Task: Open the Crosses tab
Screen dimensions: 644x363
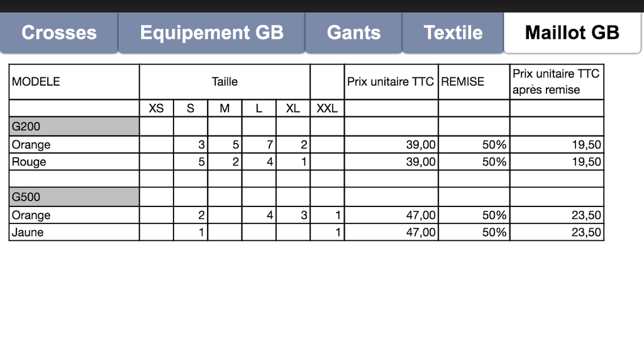Action: tap(59, 33)
